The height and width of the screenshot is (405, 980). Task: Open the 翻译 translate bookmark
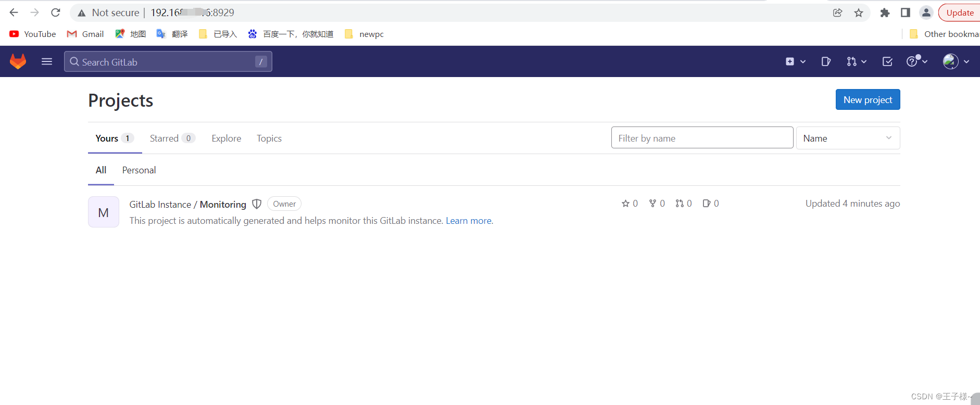coord(172,34)
